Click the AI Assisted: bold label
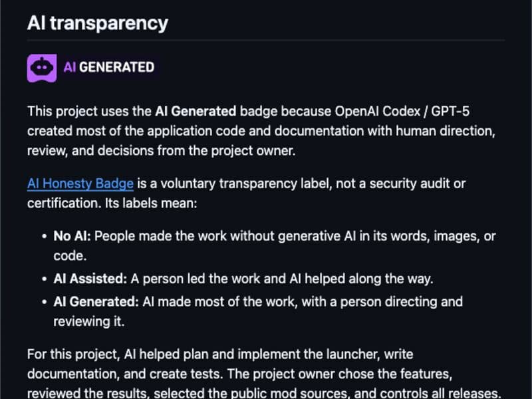 pos(90,279)
